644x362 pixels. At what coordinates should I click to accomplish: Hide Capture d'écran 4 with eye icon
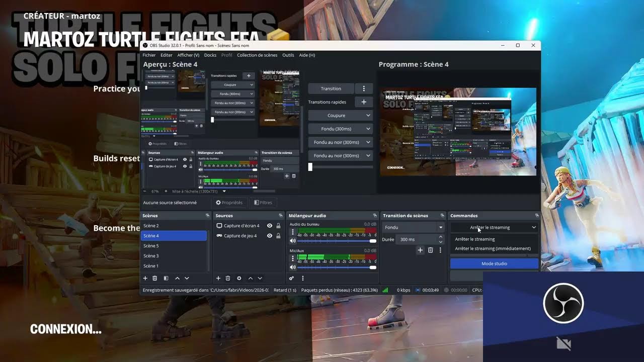270,226
